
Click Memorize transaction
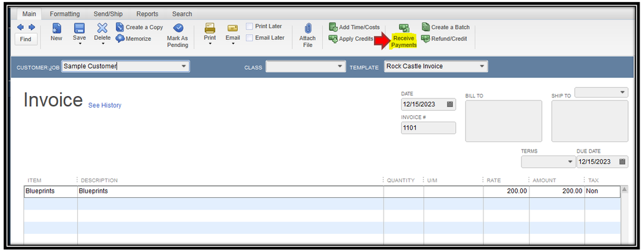click(133, 39)
